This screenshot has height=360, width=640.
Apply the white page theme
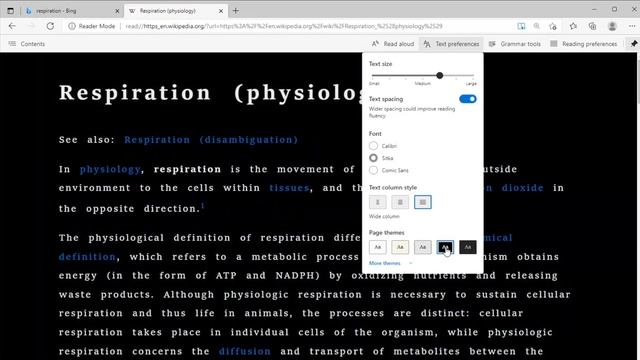click(x=378, y=247)
